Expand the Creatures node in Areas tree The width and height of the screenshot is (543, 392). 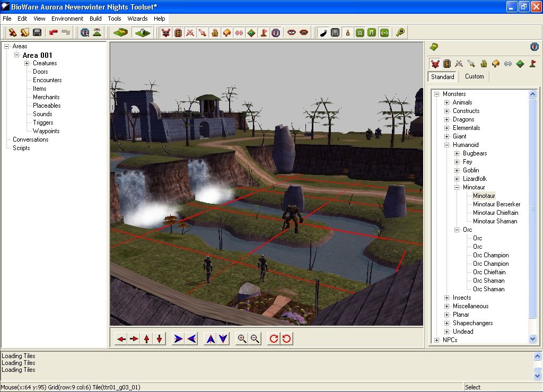tap(27, 63)
